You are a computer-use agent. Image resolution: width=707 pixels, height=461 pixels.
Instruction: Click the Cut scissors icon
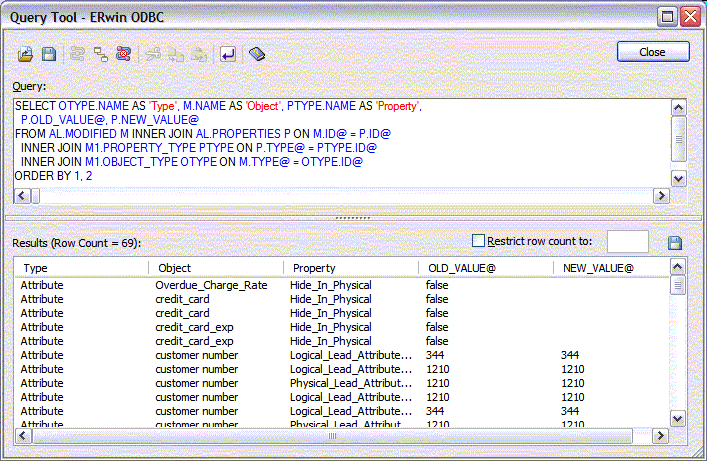click(154, 54)
